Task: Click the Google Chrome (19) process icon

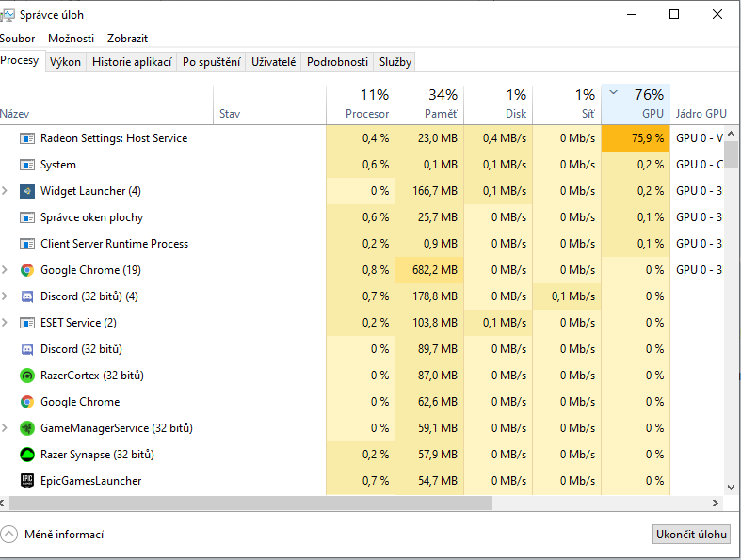Action: pyautogui.click(x=26, y=270)
